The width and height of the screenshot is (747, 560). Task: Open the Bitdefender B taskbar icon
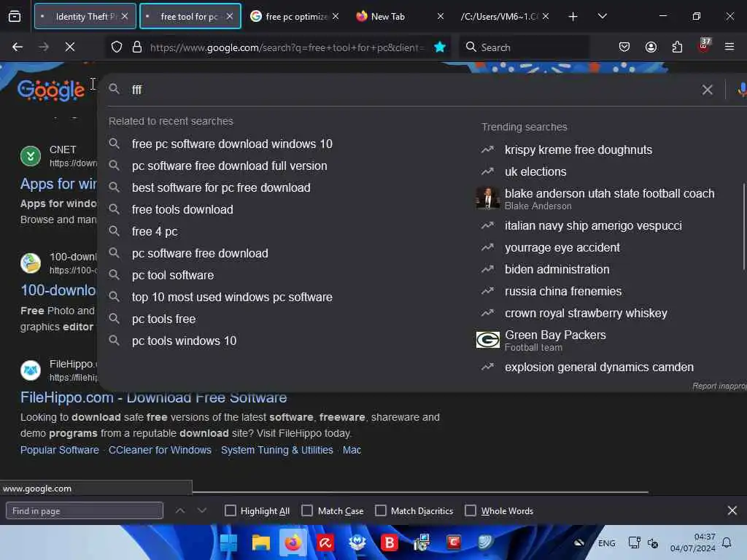pyautogui.click(x=390, y=542)
